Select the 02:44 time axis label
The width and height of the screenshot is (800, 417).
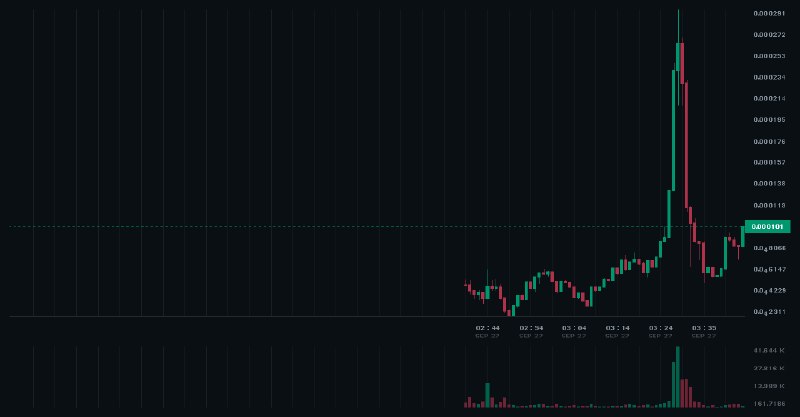tap(487, 328)
